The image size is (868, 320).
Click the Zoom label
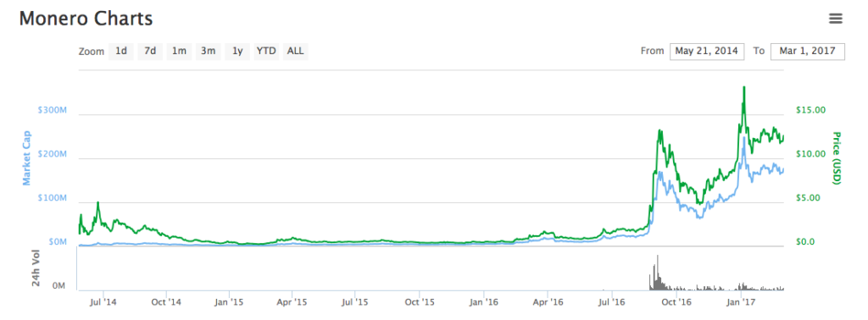(92, 52)
